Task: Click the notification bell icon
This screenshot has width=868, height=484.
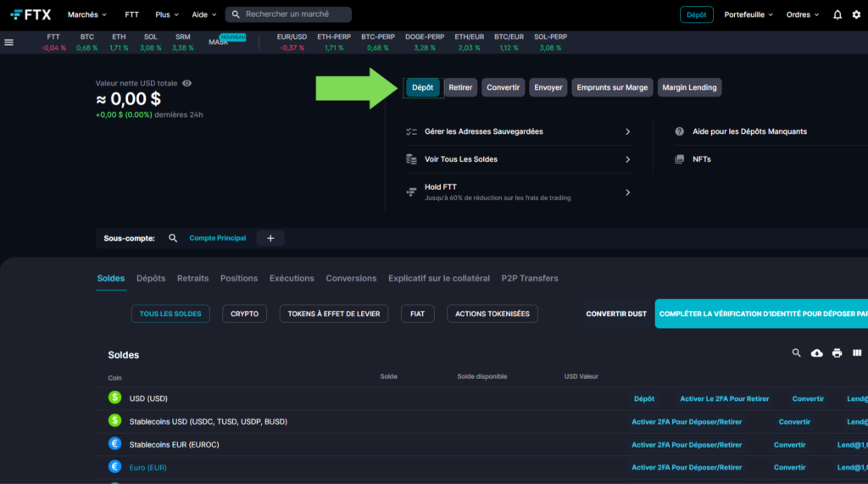Action: click(837, 14)
